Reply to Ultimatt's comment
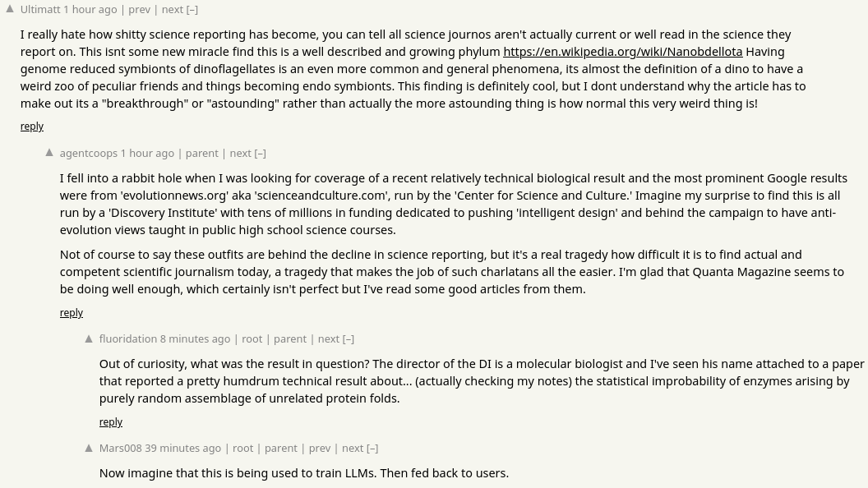Viewport: 868px width, 488px height. 31,127
